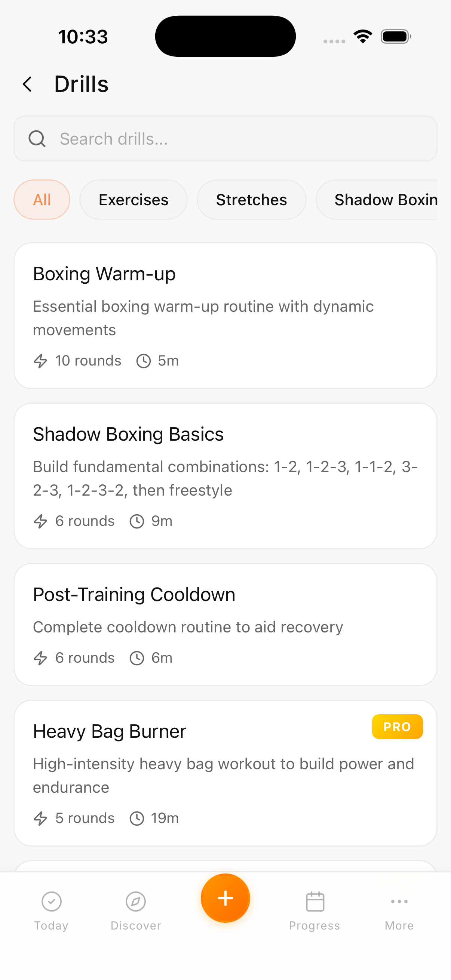Click the search magnifier icon
This screenshot has height=980, width=451.
pyautogui.click(x=37, y=139)
